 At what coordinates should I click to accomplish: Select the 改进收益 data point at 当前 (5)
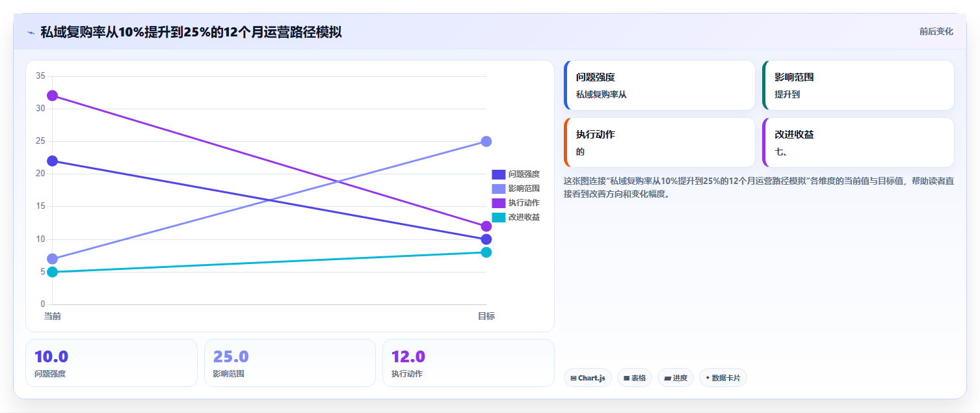click(53, 272)
